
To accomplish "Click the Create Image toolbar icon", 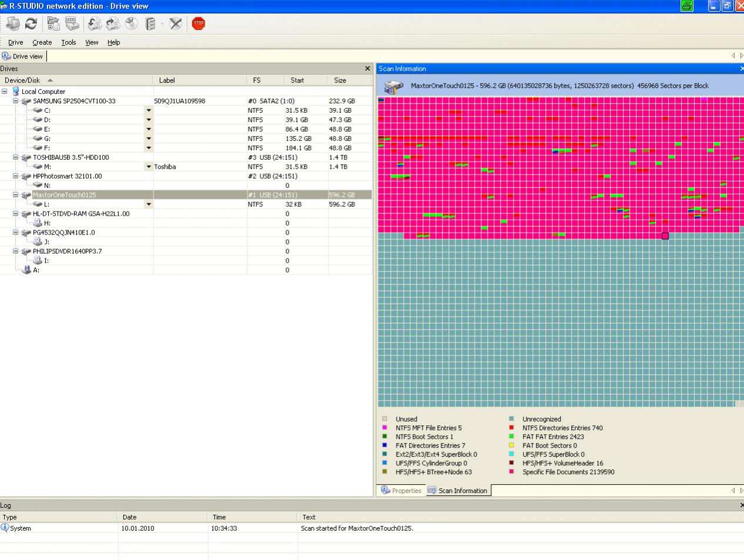I will pos(113,24).
